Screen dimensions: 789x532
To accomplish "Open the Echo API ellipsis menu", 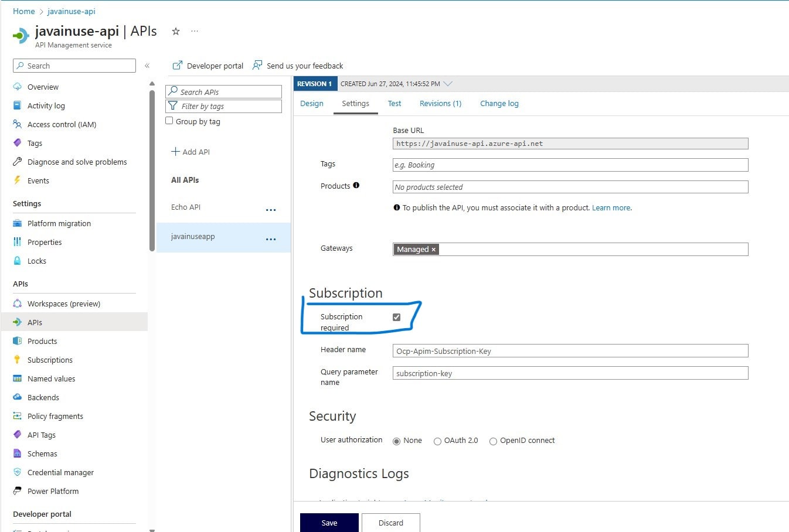I will click(x=271, y=210).
